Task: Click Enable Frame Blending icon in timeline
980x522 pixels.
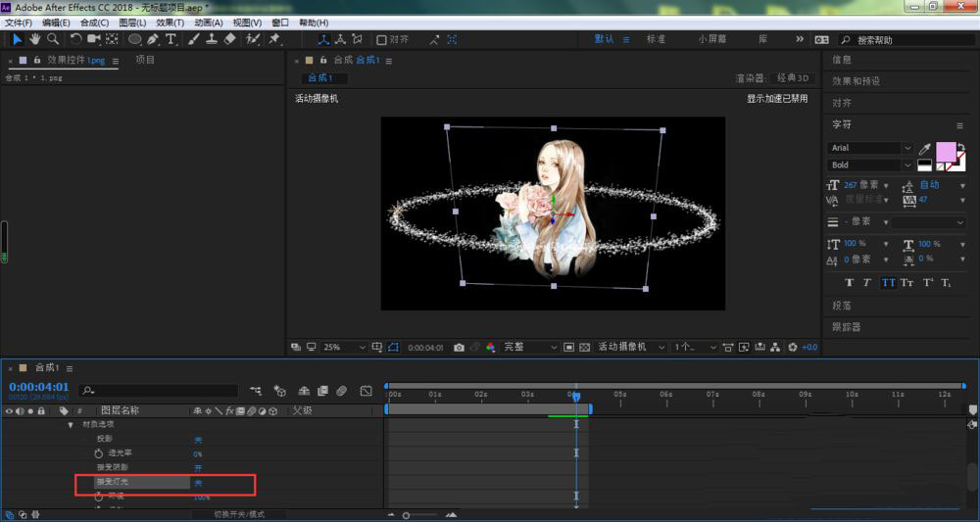Action: click(x=322, y=391)
